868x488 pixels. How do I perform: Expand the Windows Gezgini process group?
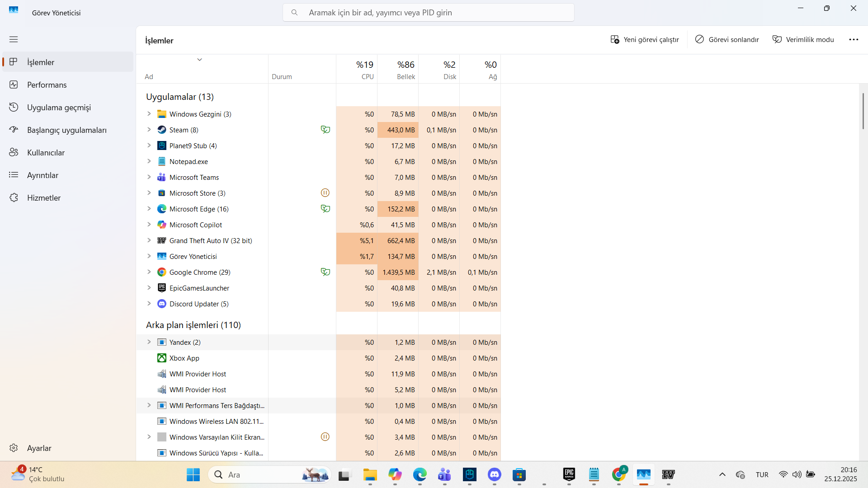(149, 114)
